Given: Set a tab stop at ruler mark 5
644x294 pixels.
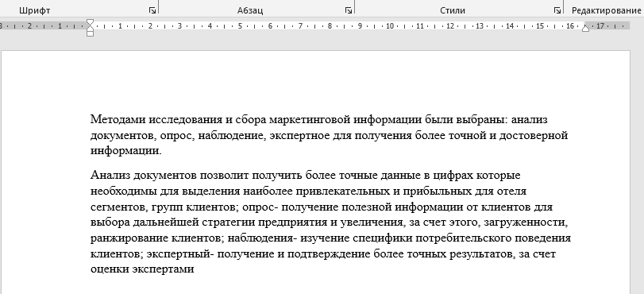Looking at the screenshot, I should [240, 26].
